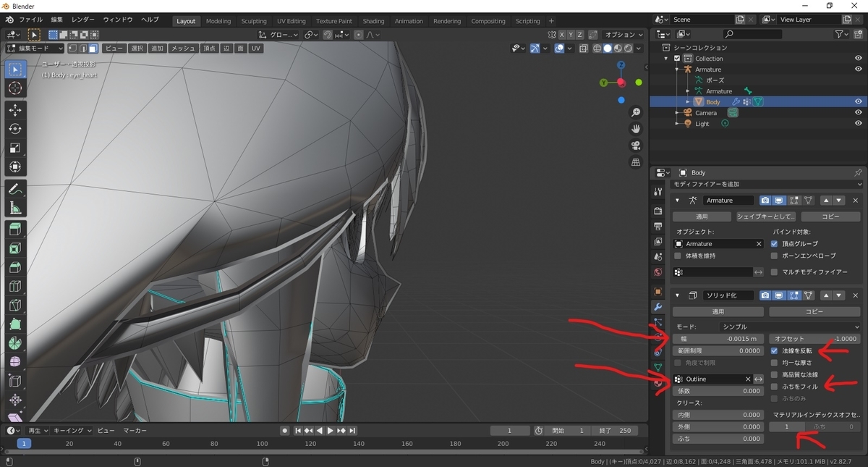Open the Tool settings properties tab
This screenshot has height=467, width=868.
point(658,192)
